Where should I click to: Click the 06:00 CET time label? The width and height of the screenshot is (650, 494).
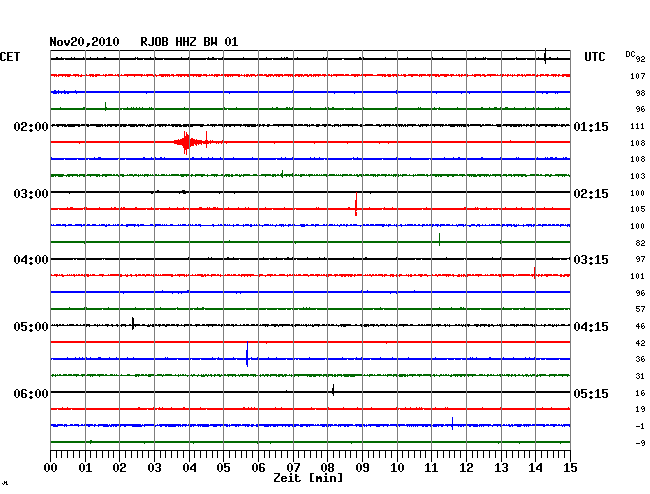(x=31, y=393)
